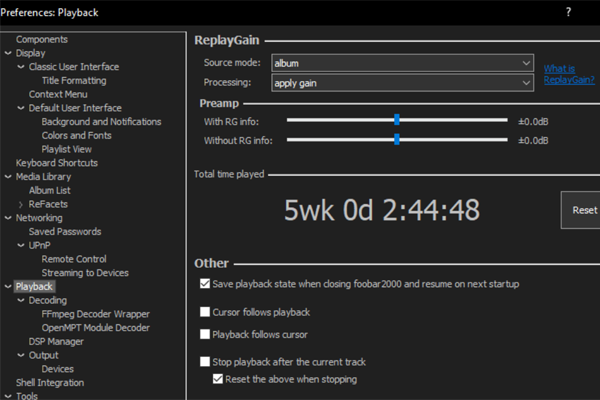600x400 pixels.
Task: Open Streaming to Devices settings
Action: [x=85, y=273]
